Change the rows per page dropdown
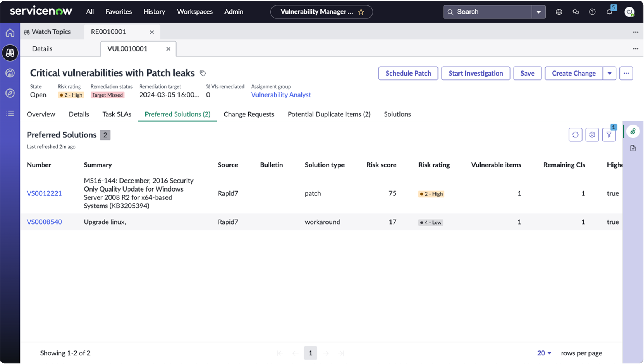The height and width of the screenshot is (364, 644). click(544, 353)
